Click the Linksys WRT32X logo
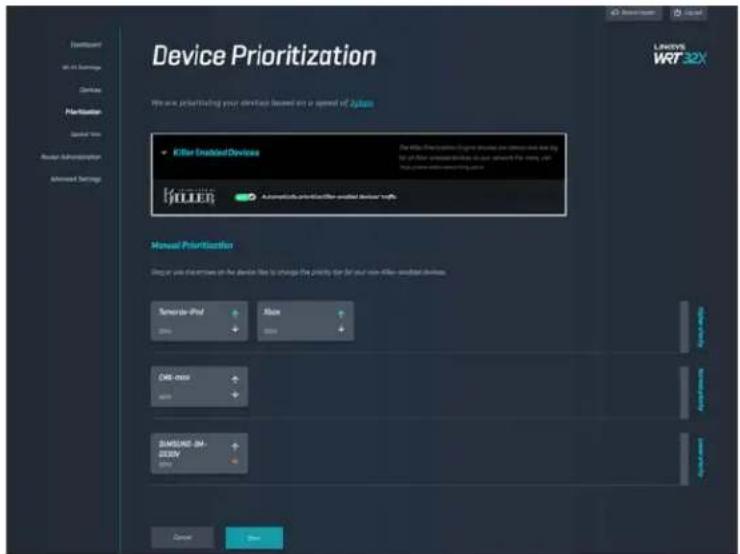Viewport: 740px width, 554px height. [x=680, y=54]
